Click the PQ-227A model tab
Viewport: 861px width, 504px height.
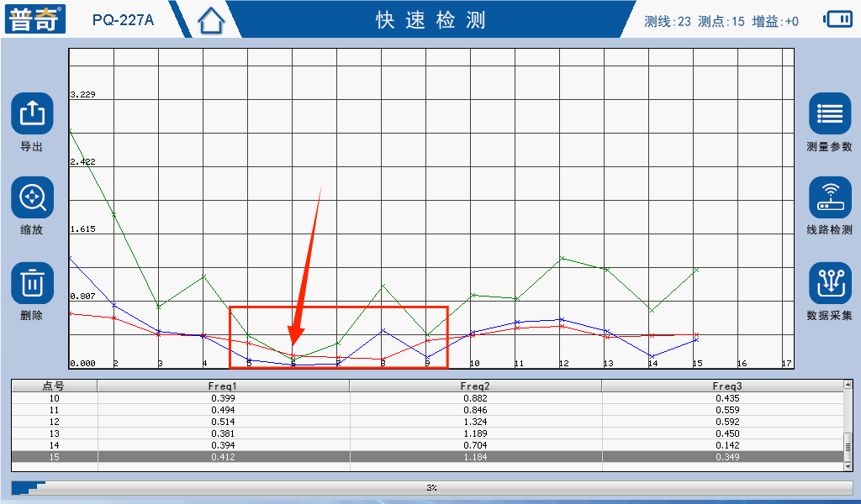tap(123, 20)
